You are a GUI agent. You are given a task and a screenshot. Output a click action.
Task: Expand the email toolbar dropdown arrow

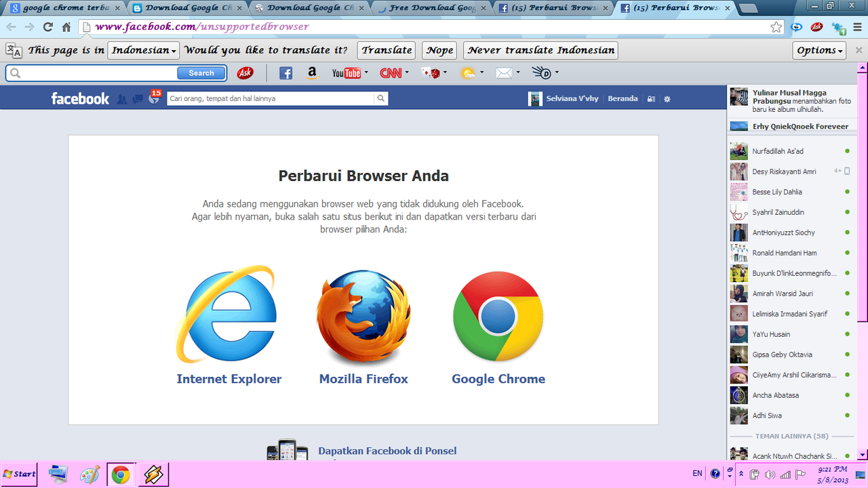(x=518, y=72)
